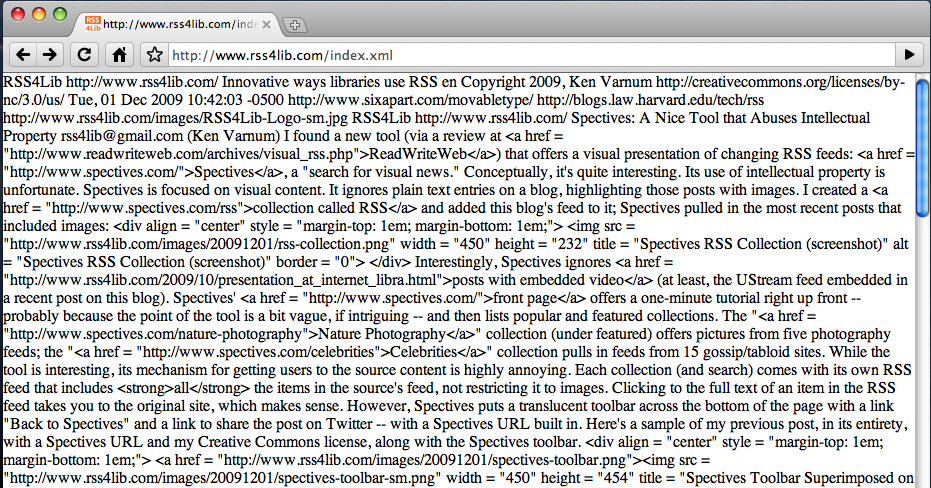
Task: Click the Go arrow beside the address bar
Action: click(909, 55)
